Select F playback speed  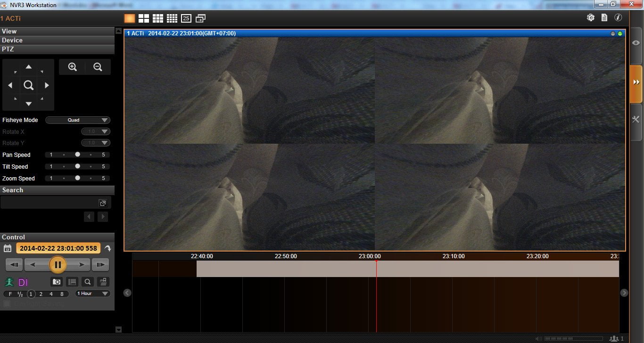[10, 294]
